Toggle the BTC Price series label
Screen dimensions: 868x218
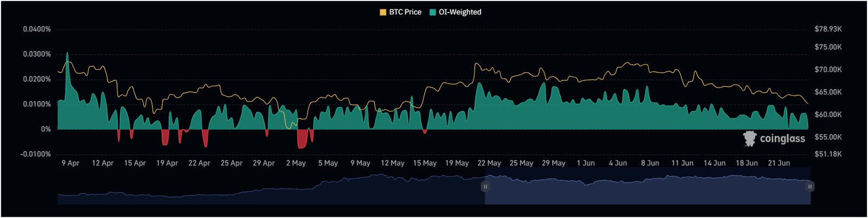pyautogui.click(x=405, y=12)
